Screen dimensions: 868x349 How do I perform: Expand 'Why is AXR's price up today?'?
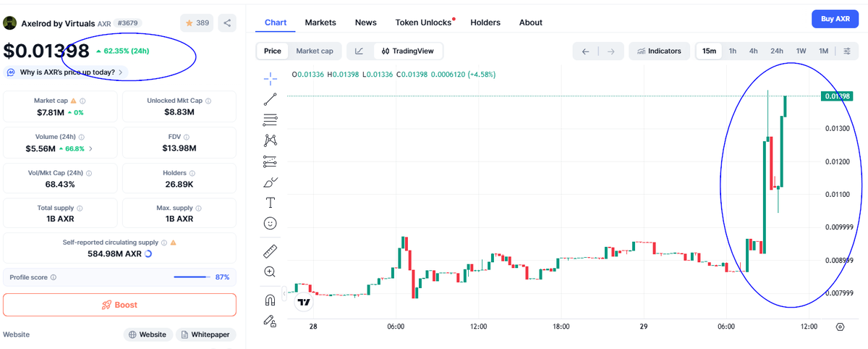[66, 72]
